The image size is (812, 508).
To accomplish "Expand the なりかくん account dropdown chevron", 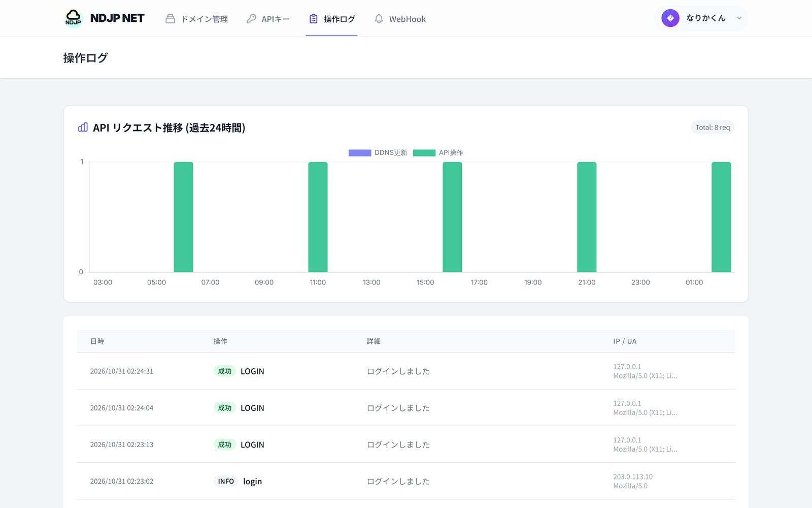I will coord(739,18).
